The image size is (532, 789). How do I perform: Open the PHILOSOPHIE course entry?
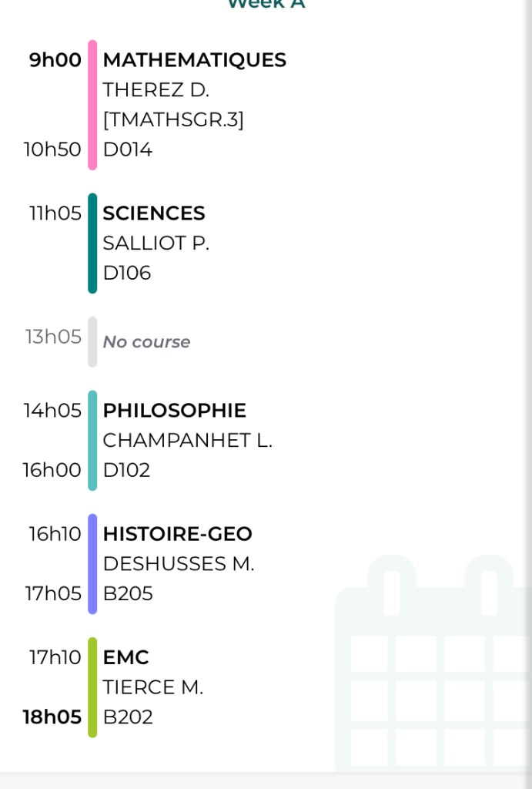click(174, 411)
